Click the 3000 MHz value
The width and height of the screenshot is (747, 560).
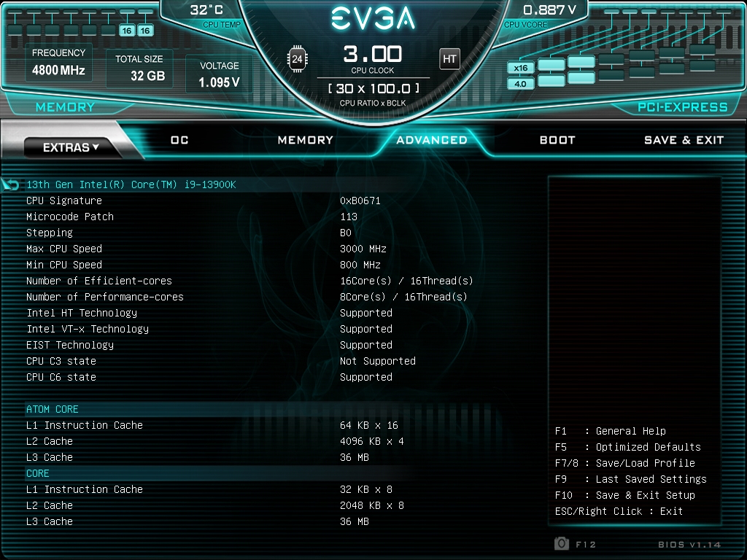tap(363, 249)
